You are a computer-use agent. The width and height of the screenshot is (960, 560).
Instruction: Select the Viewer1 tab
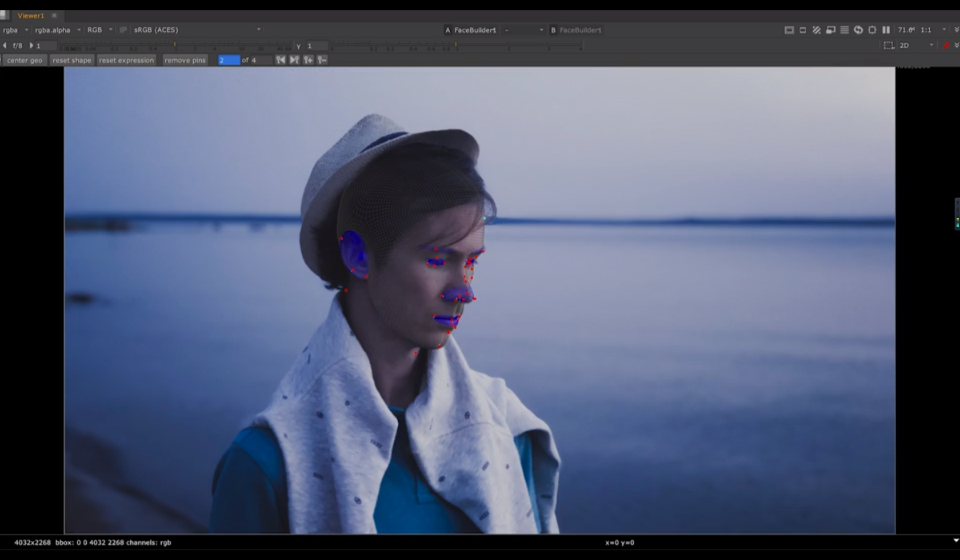tap(30, 15)
